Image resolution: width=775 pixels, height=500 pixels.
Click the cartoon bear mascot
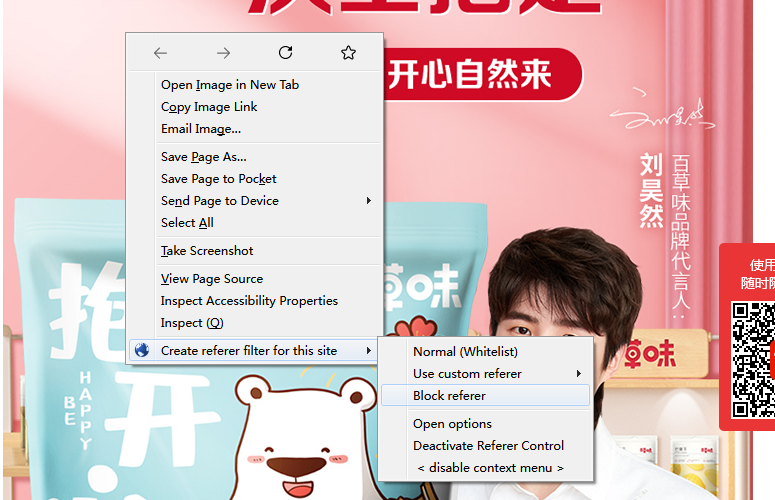coord(306,437)
